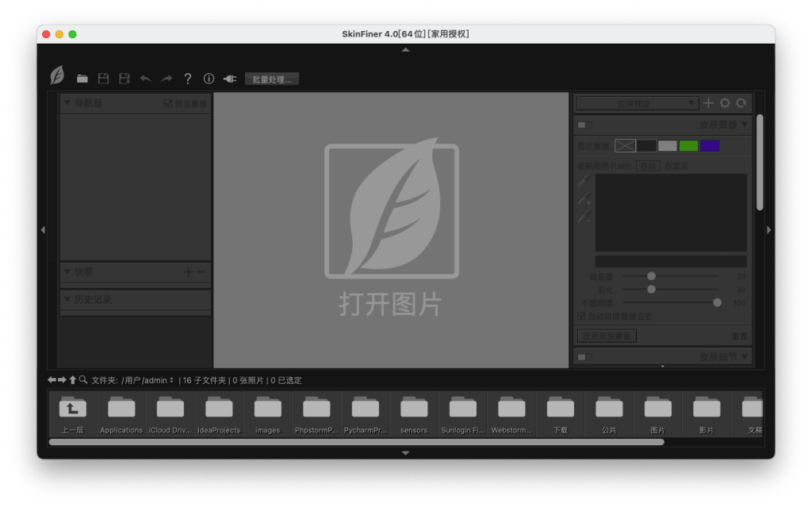The image size is (812, 508).
Task: Select the 上一层 parent folder thumbnail
Action: coord(72,414)
